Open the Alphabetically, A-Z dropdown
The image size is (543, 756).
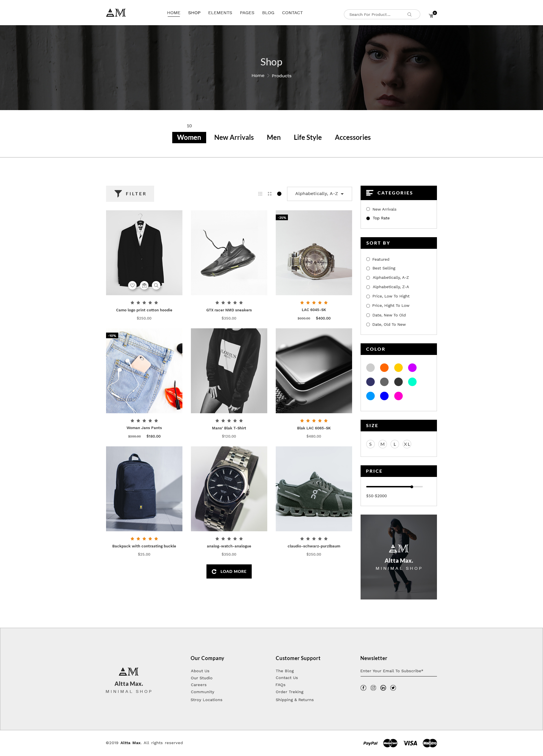[320, 194]
